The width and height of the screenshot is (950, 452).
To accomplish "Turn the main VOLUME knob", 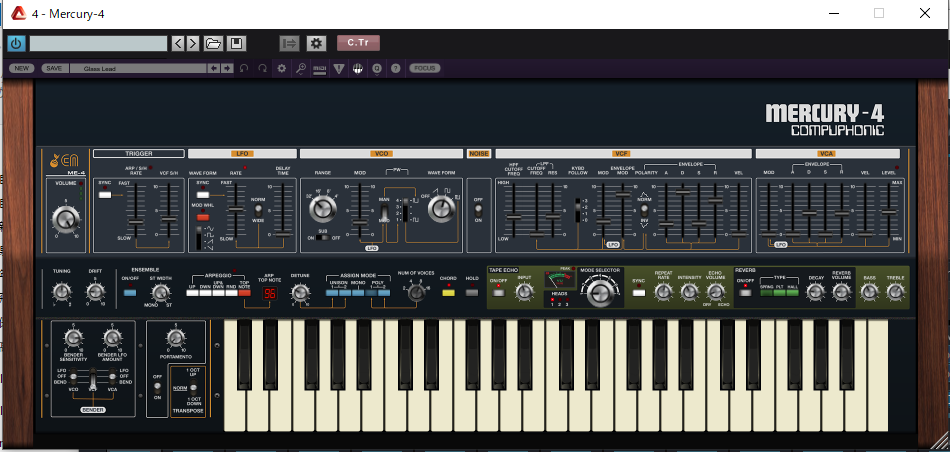I will click(65, 219).
